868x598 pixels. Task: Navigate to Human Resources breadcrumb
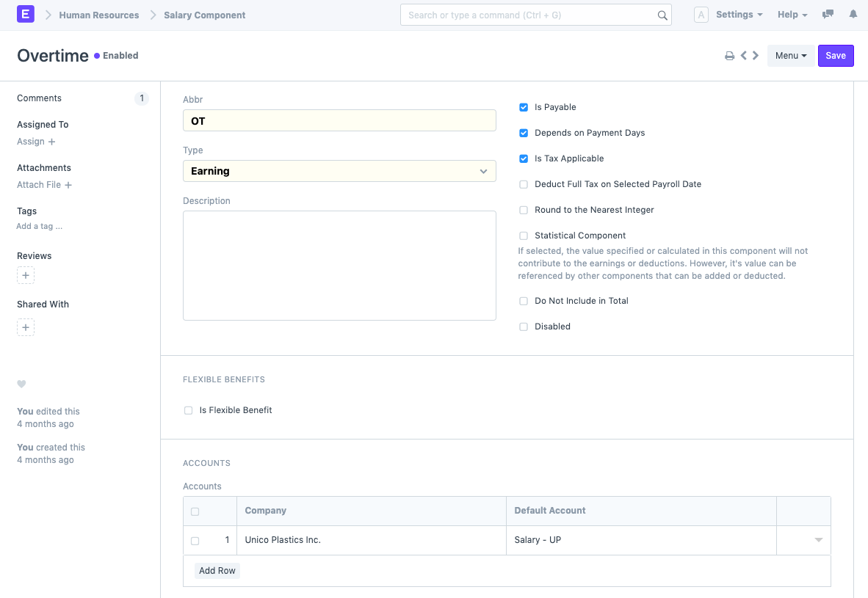[99, 15]
